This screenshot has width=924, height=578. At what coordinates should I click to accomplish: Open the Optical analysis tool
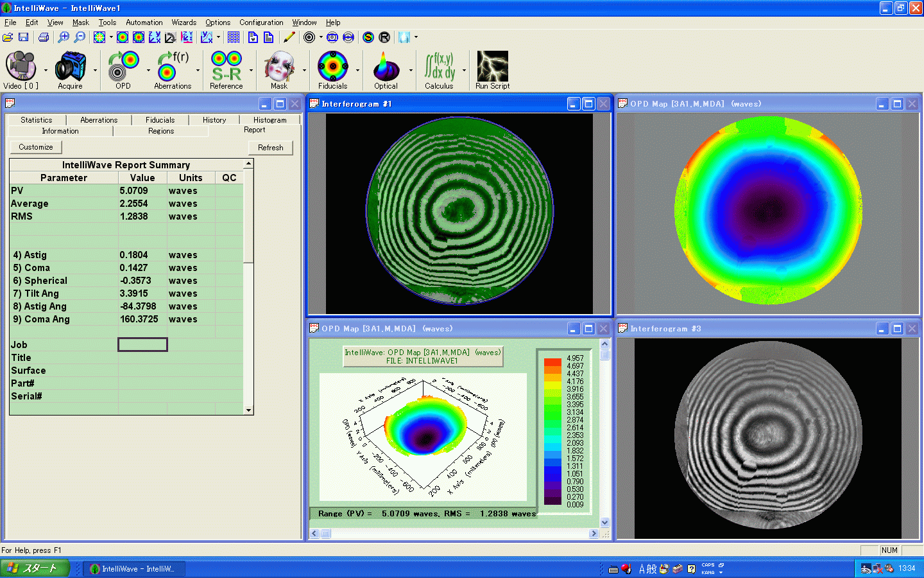tap(386, 70)
